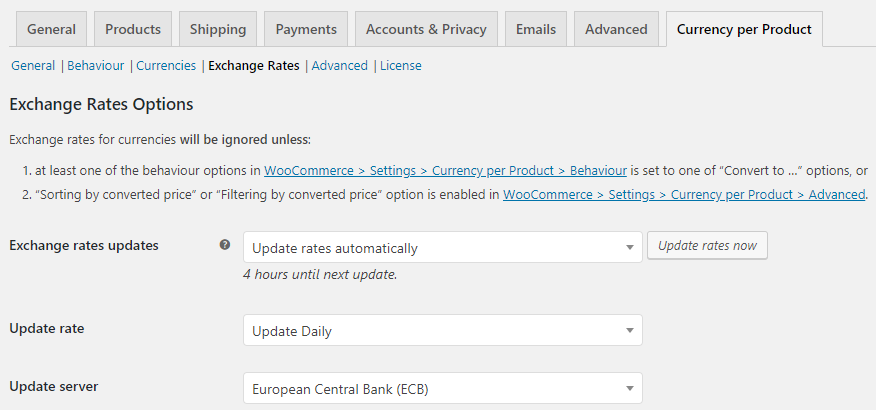Follow the Currency per Product > Advanced settings link
Viewport: 876px width, 410px height.
[684, 194]
